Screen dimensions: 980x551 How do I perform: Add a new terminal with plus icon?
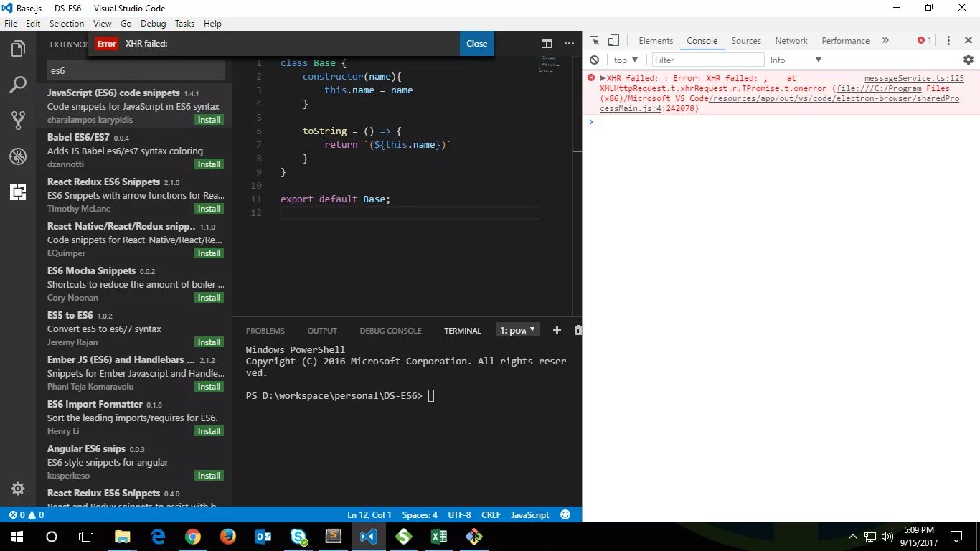(557, 330)
